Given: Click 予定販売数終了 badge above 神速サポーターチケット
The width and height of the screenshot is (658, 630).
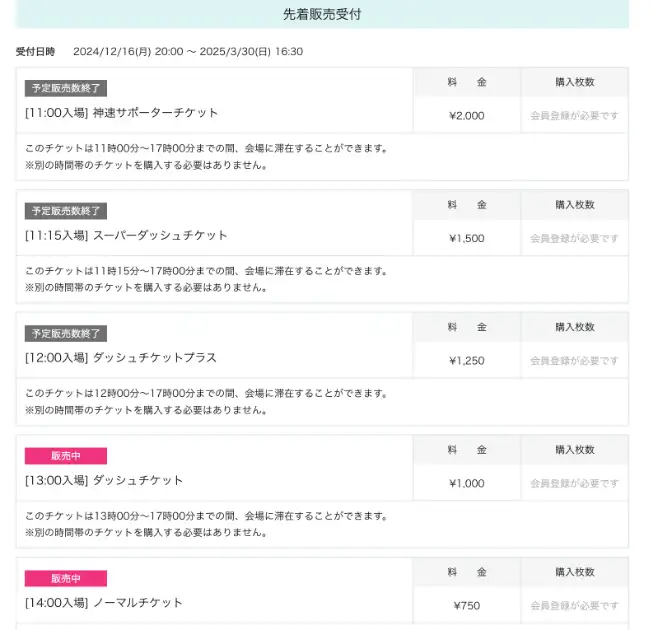Looking at the screenshot, I should 65,88.
